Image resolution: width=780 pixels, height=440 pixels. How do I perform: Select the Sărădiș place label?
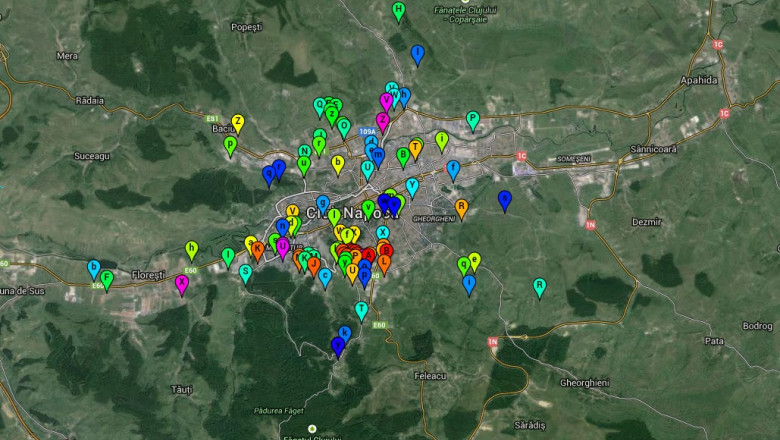tap(530, 426)
